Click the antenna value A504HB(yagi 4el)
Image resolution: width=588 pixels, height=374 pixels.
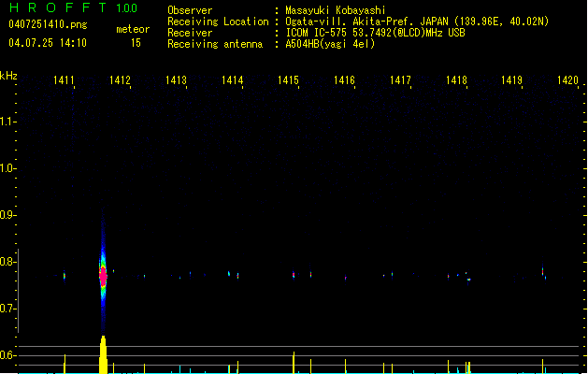coord(330,44)
